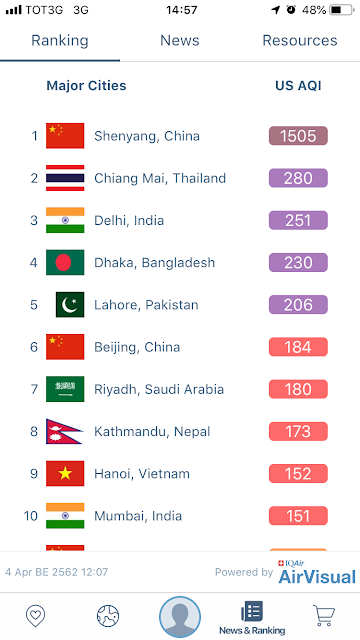
Task: Switch to the News tab
Action: tap(180, 40)
